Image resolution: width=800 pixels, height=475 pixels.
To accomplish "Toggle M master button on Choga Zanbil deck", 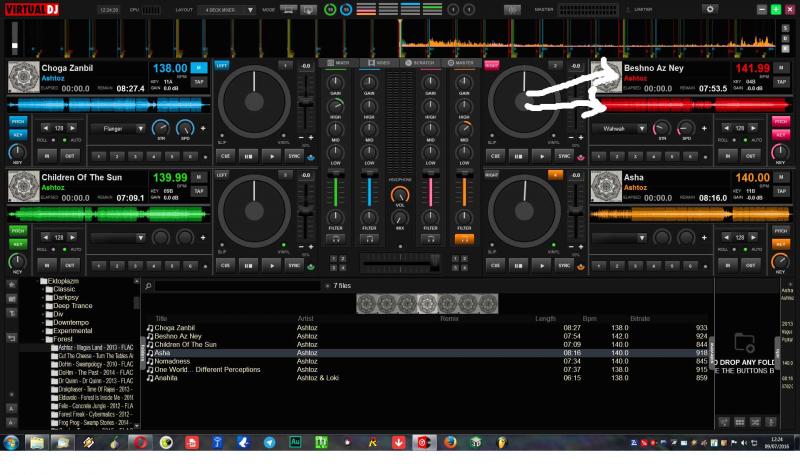I will click(198, 67).
